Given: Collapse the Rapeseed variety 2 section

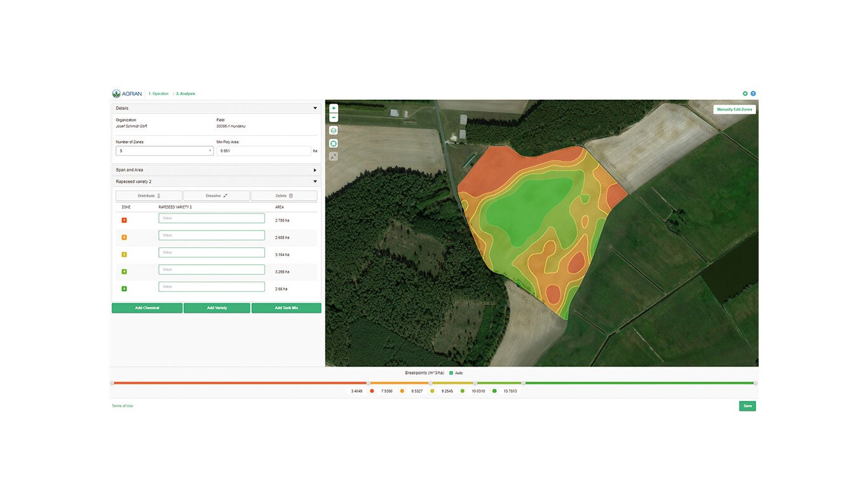Looking at the screenshot, I should pyautogui.click(x=315, y=182).
